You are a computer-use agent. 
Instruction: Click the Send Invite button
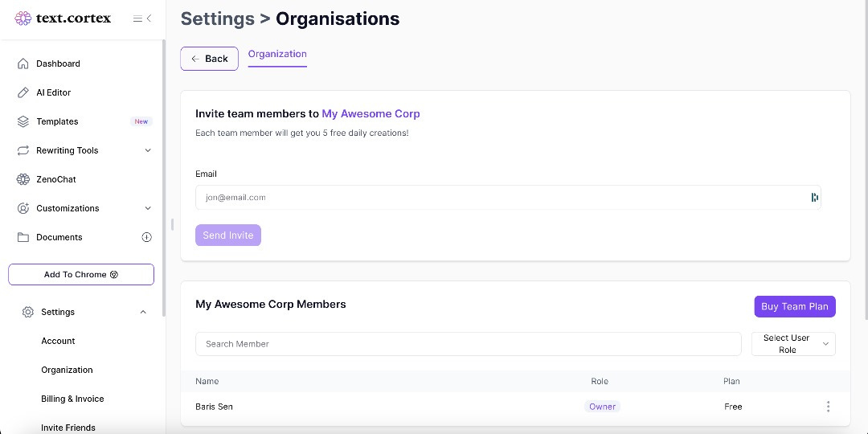click(x=228, y=235)
